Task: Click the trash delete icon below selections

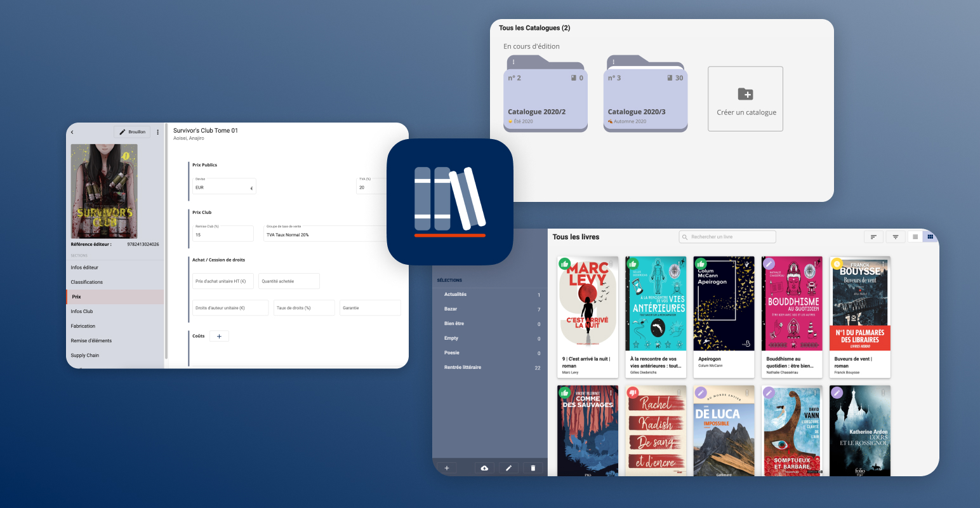Action: [x=533, y=468]
